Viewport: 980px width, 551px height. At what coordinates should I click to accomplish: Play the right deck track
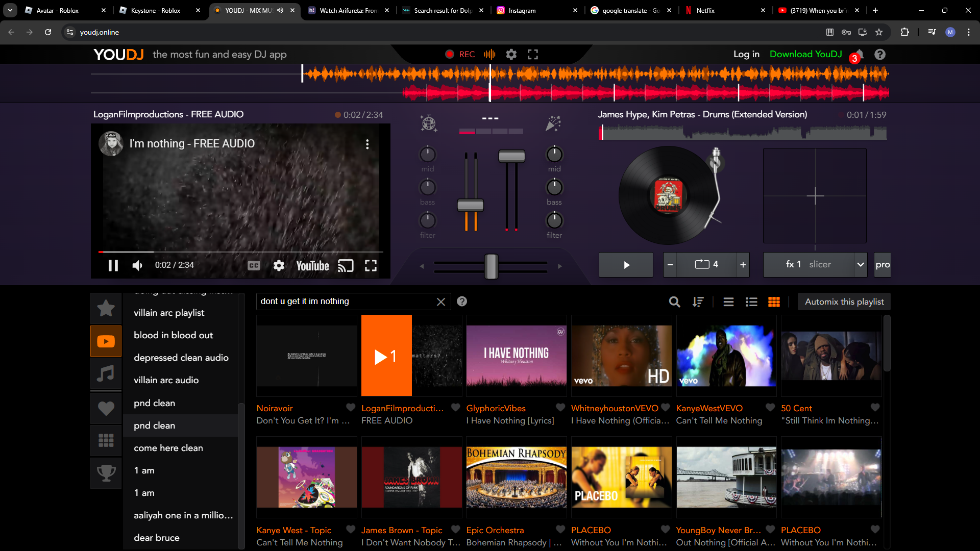[x=626, y=265]
